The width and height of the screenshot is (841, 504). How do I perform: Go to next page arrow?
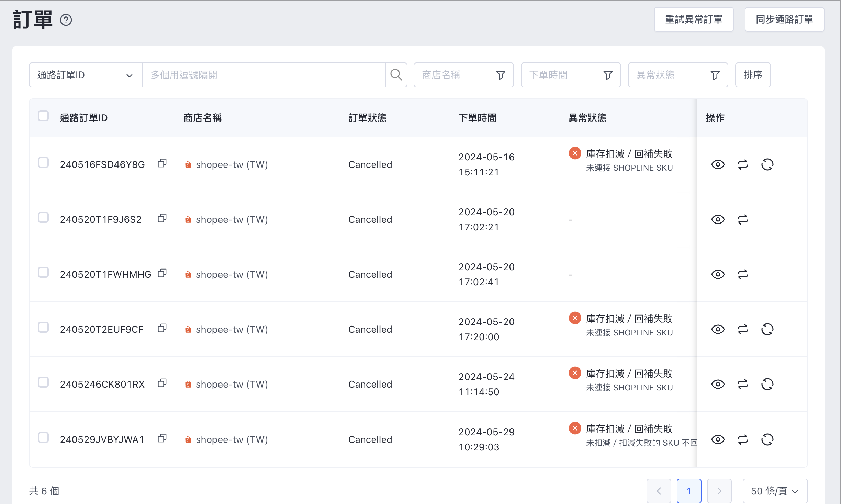pos(719,491)
